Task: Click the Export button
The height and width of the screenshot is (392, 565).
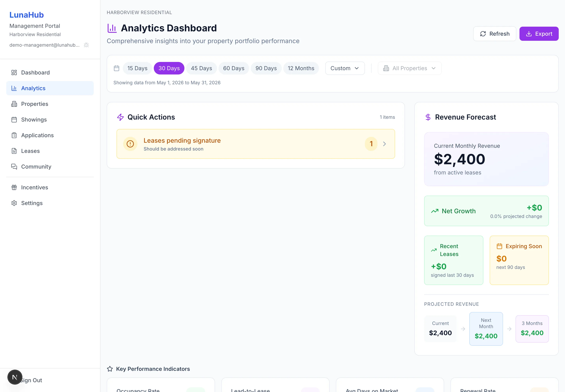Action: pos(539,34)
